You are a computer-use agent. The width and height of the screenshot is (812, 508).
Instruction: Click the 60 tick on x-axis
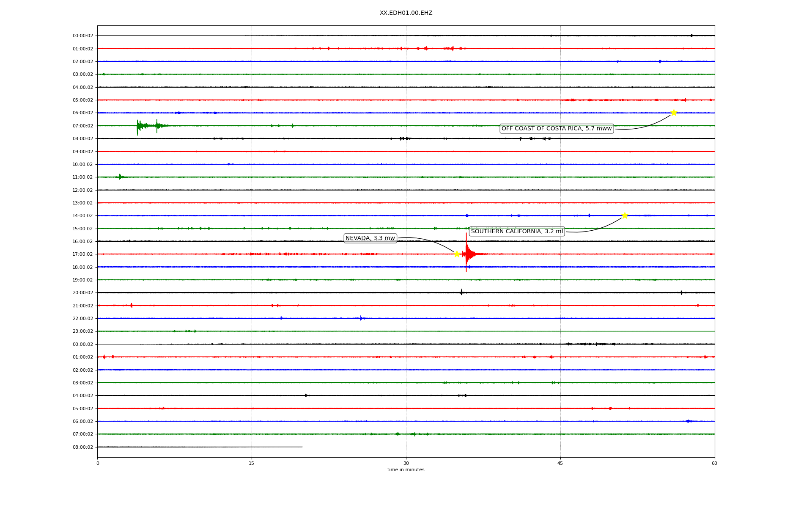pyautogui.click(x=714, y=464)
